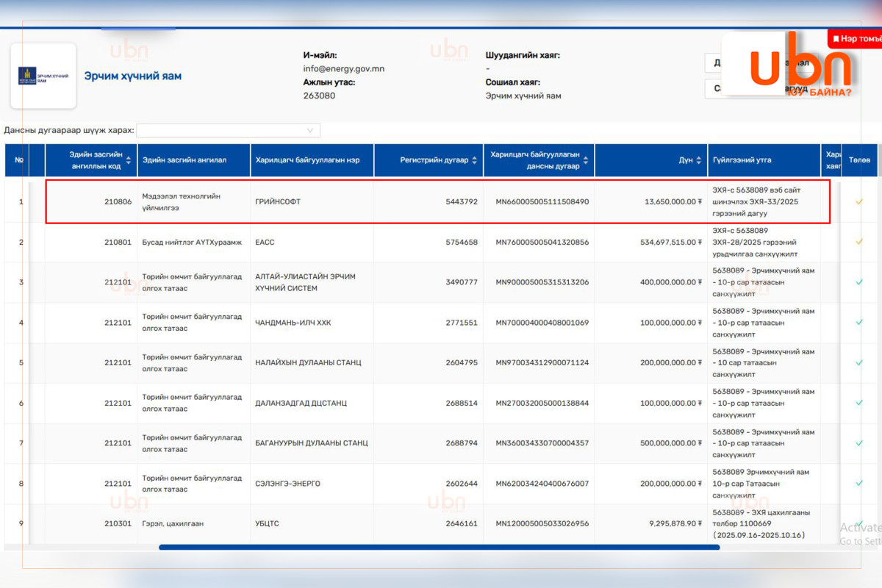Click the dropdown arrow in account filter
Screen dimensions: 882x588
(x=310, y=130)
